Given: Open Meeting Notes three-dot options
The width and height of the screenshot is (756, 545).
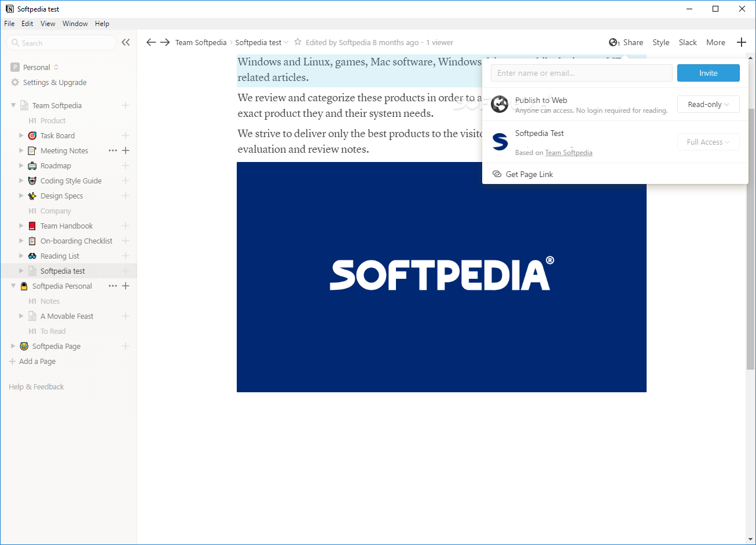Looking at the screenshot, I should tap(113, 150).
